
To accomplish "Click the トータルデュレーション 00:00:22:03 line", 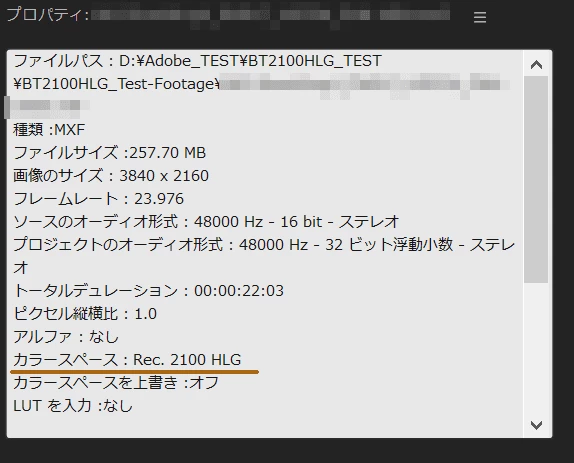I will [x=148, y=291].
